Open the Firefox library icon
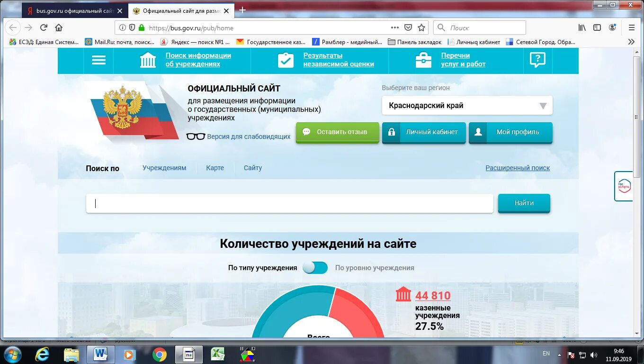 (x=582, y=27)
